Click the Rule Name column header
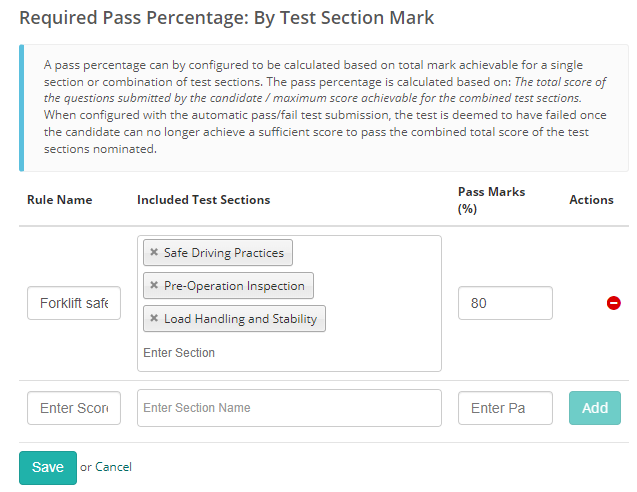Viewport: 637px width, 492px height. click(x=59, y=200)
